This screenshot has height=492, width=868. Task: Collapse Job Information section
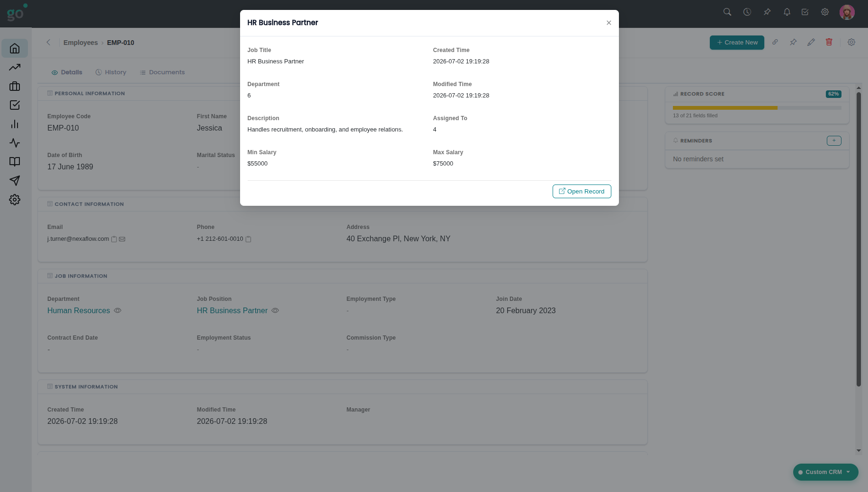[77, 276]
